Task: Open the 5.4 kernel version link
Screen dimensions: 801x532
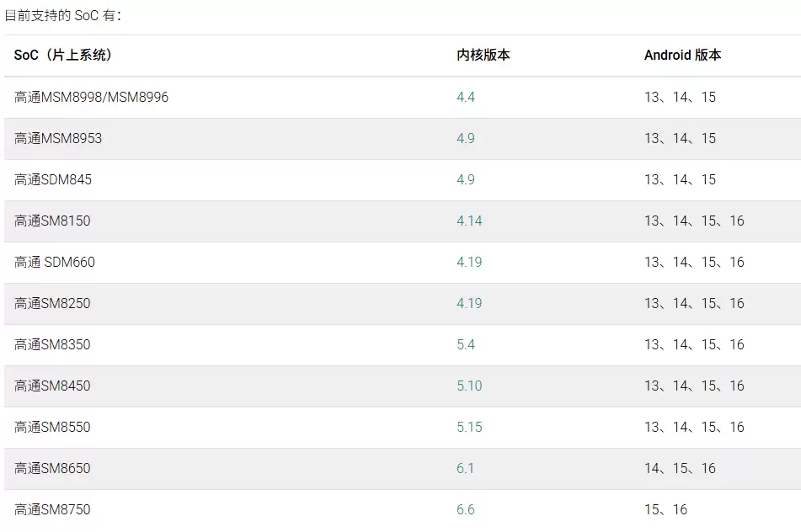Action: (466, 345)
